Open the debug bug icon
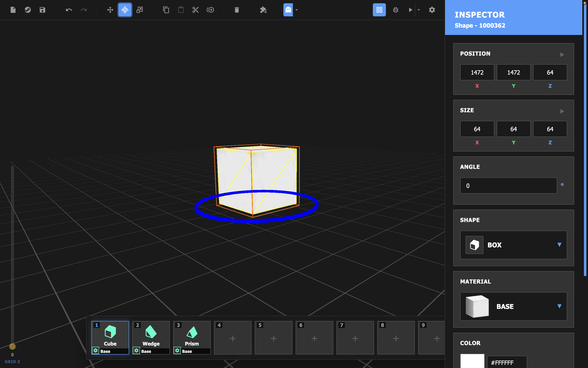 (x=395, y=10)
